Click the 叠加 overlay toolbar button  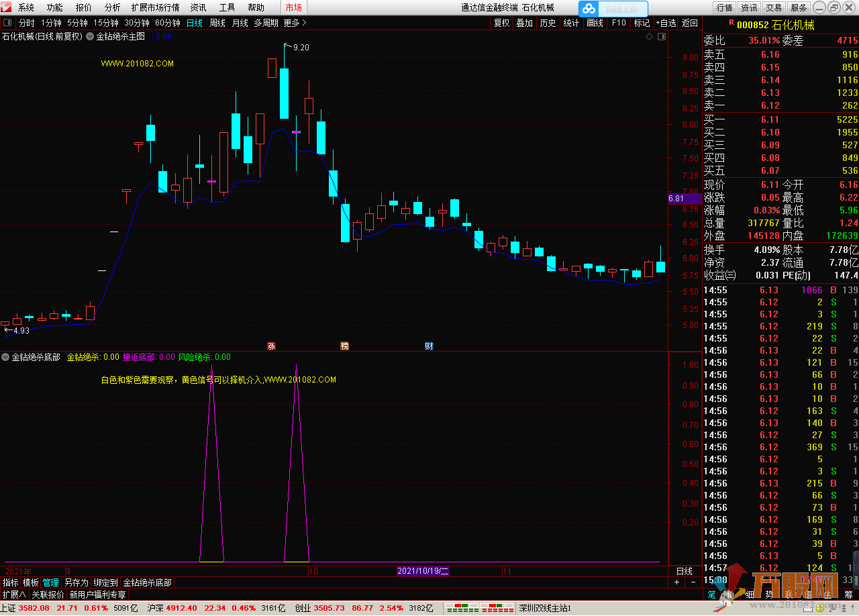coord(524,23)
